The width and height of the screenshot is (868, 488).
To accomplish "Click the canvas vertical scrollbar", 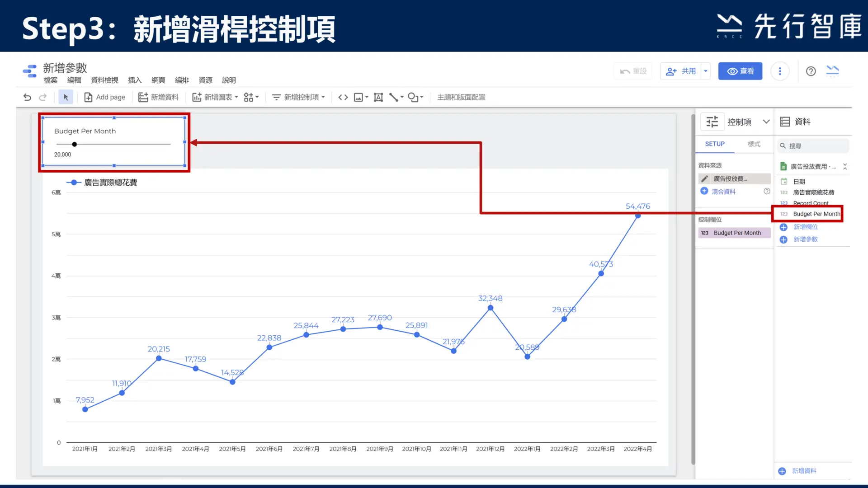I will (x=693, y=289).
